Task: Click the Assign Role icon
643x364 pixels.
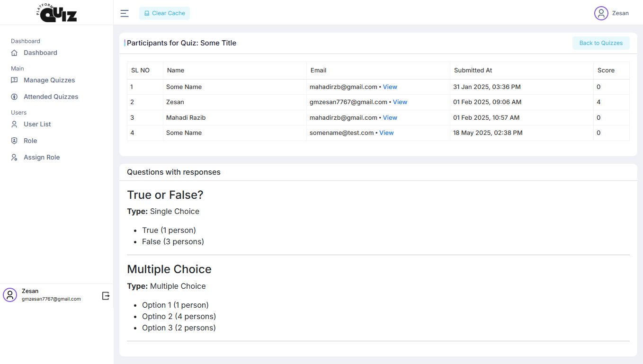Action: tap(14, 157)
